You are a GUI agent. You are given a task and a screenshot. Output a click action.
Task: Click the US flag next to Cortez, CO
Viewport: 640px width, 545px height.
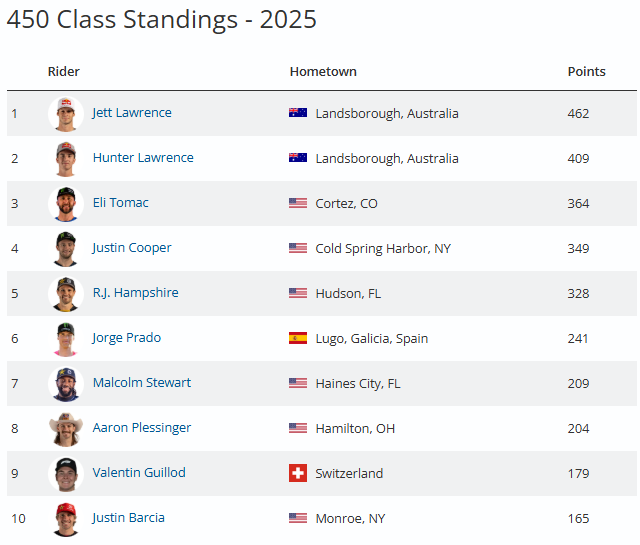298,204
